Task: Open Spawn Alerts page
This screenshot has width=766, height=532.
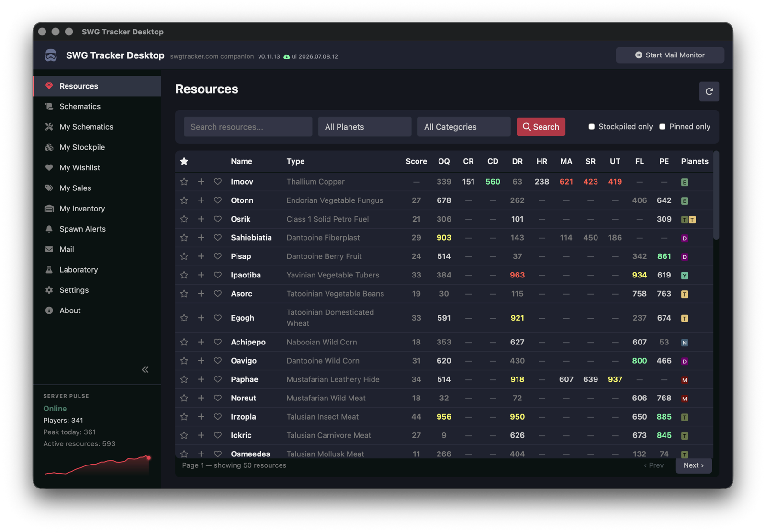Action: click(97, 229)
